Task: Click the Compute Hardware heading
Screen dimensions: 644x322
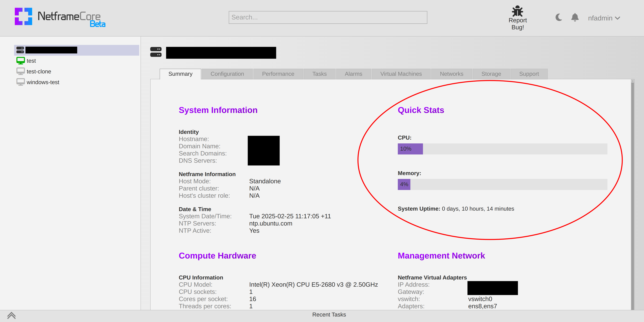Action: pyautogui.click(x=217, y=256)
